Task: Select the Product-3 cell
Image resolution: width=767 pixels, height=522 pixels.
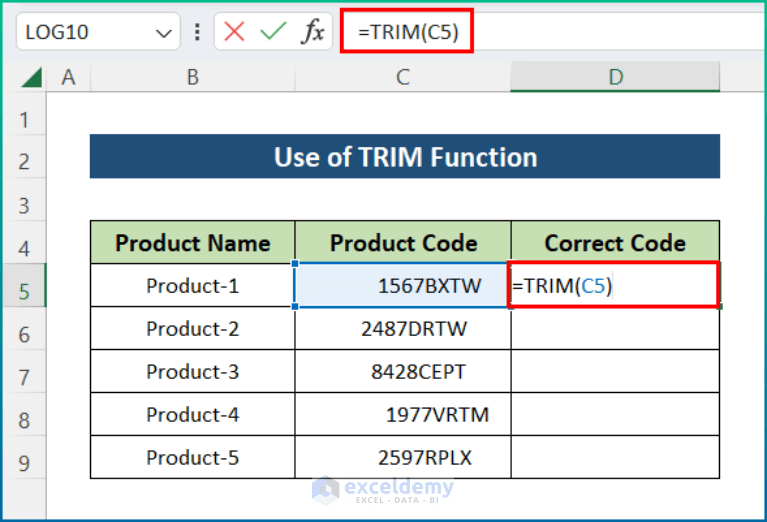Action: 193,371
